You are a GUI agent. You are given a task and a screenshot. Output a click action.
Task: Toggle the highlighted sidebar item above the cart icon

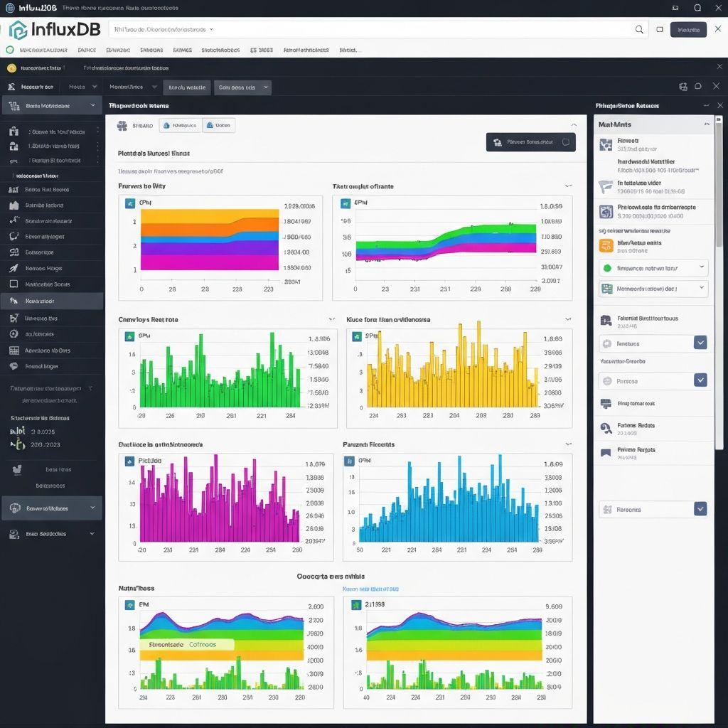[50, 301]
